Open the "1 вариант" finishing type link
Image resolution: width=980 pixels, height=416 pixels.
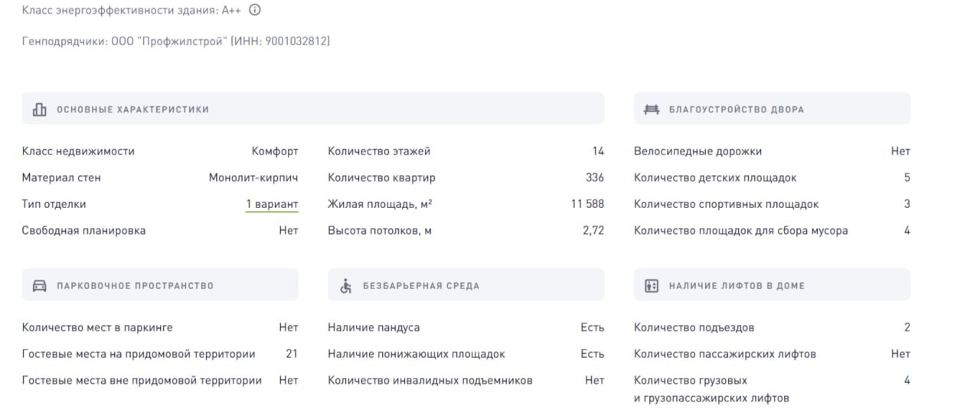272,204
